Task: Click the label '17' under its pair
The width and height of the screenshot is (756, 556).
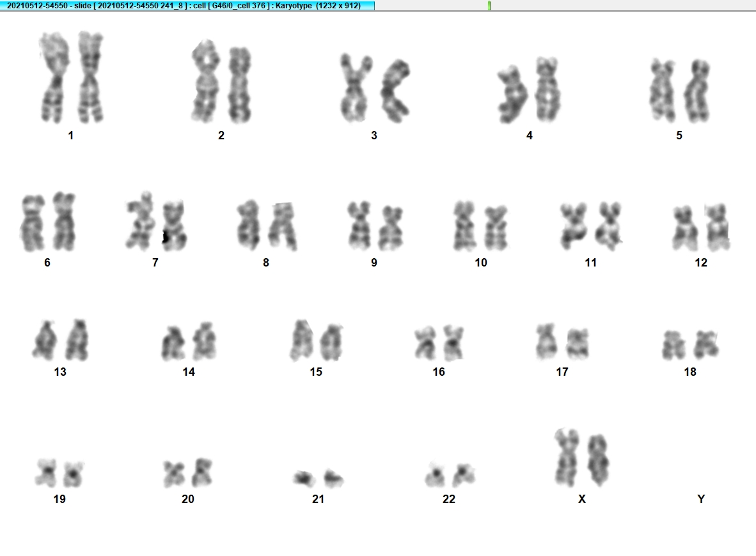Action: (x=562, y=372)
